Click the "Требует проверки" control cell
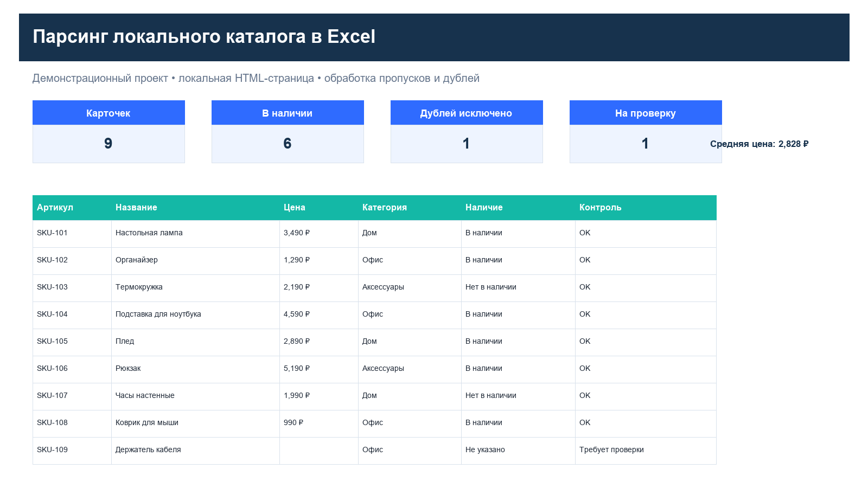Viewport: 868px width, 488px height. tap(646, 451)
